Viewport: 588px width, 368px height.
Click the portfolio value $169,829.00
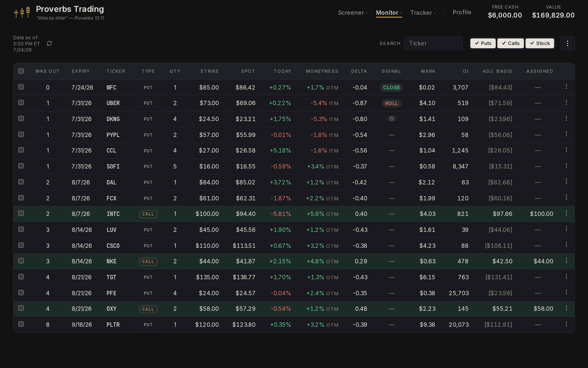[x=553, y=15]
